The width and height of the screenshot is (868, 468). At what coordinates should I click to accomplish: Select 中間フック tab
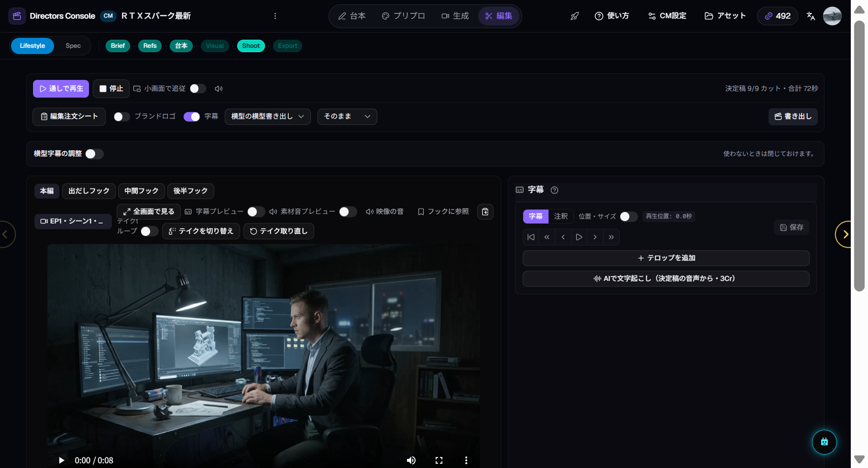(142, 191)
